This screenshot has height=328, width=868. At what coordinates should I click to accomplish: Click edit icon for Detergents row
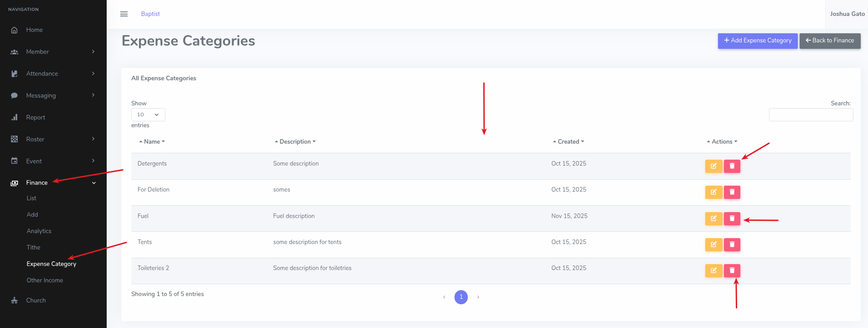(x=713, y=166)
